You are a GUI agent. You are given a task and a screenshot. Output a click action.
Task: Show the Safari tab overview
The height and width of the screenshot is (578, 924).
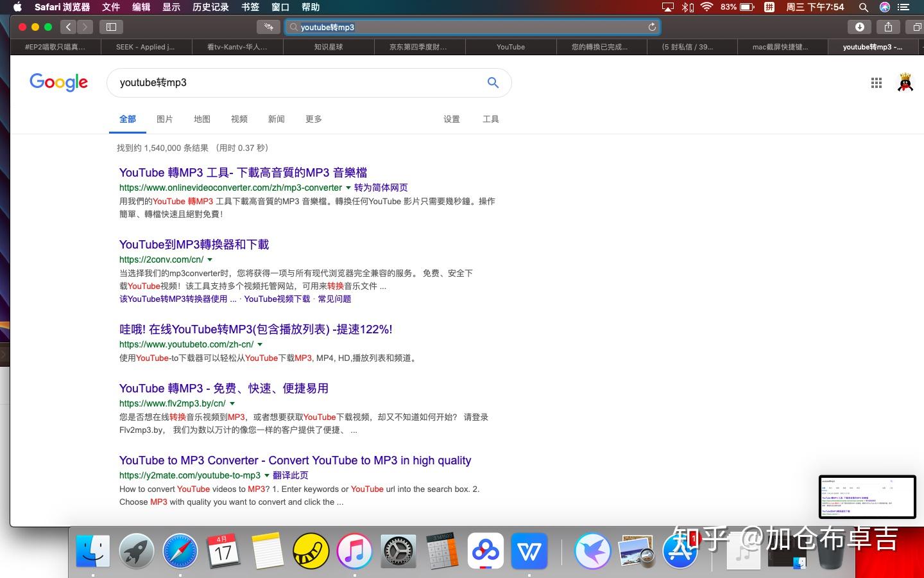pyautogui.click(x=916, y=27)
